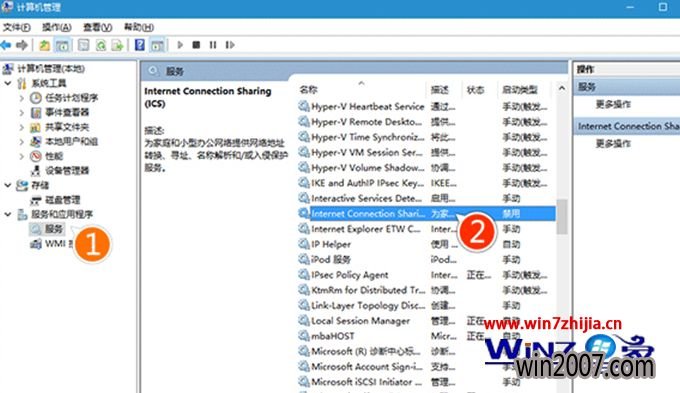Select the 计算机管理(本地) root node
680x393 pixels.
51,69
